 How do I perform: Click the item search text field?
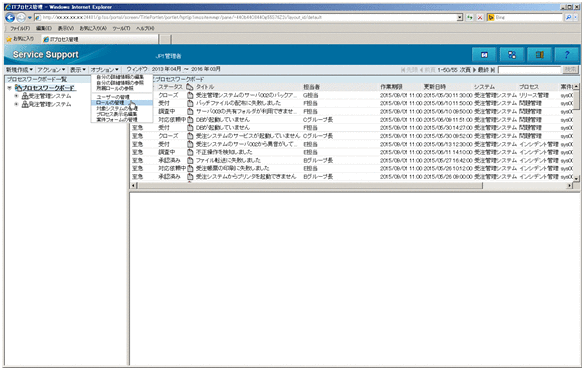click(x=529, y=70)
